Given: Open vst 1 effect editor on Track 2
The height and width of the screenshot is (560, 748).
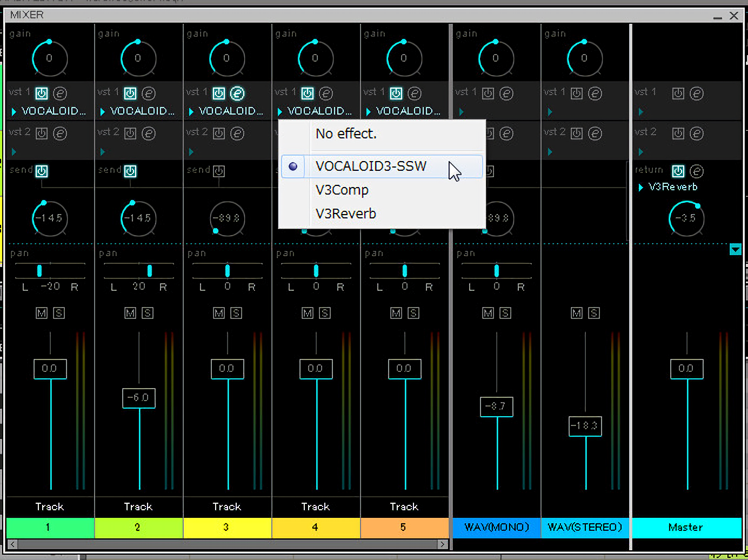Looking at the screenshot, I should pos(149,94).
